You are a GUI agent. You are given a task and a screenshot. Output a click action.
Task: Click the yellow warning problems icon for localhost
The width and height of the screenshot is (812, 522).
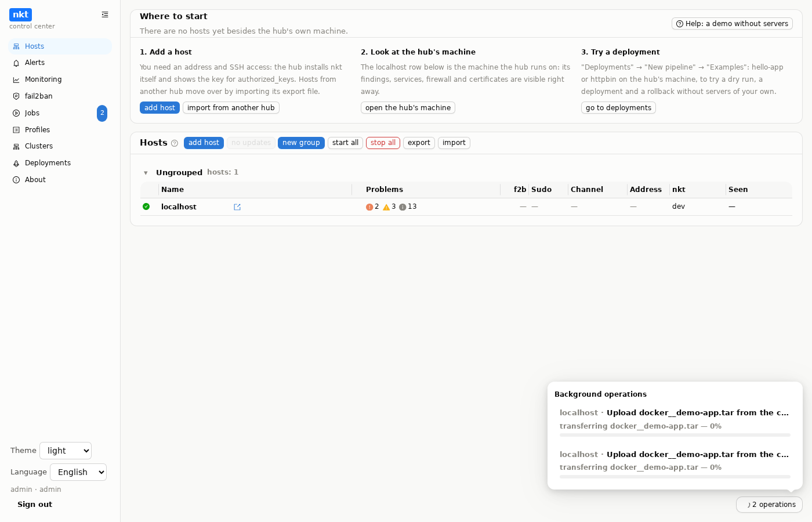coord(386,207)
